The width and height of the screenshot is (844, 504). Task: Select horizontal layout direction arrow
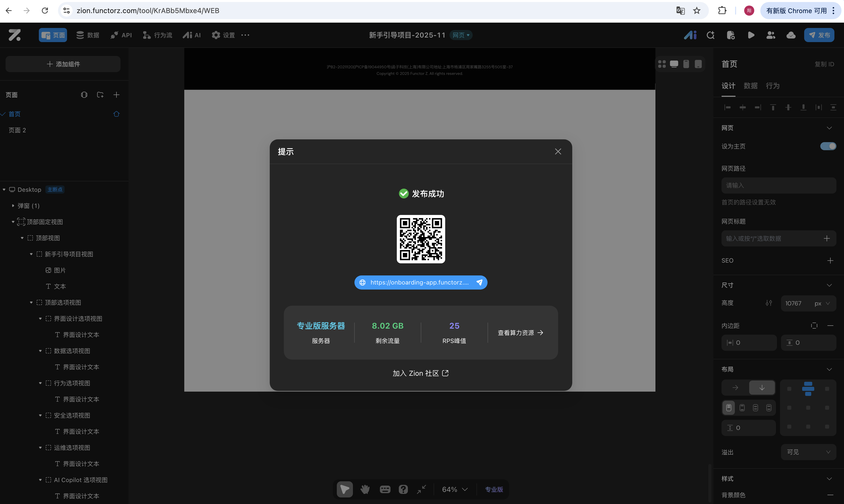(735, 388)
